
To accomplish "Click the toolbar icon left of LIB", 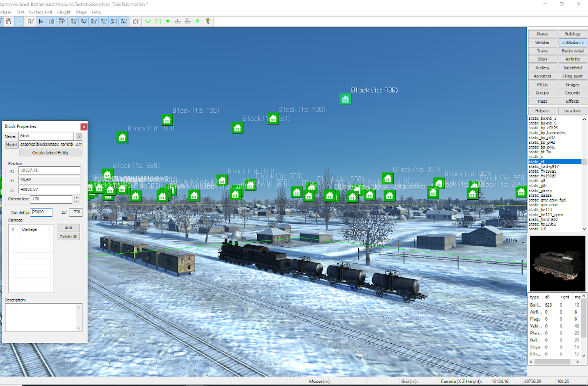I will click(41, 21).
